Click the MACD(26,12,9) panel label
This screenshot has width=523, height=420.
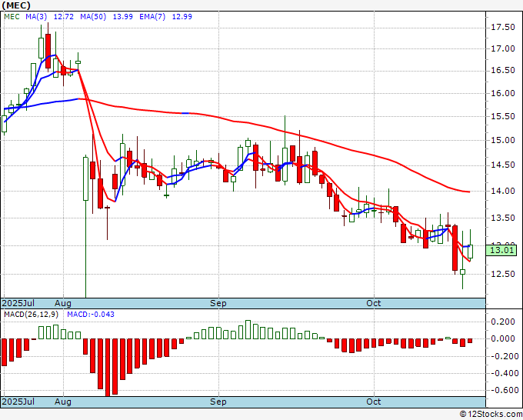(x=31, y=315)
